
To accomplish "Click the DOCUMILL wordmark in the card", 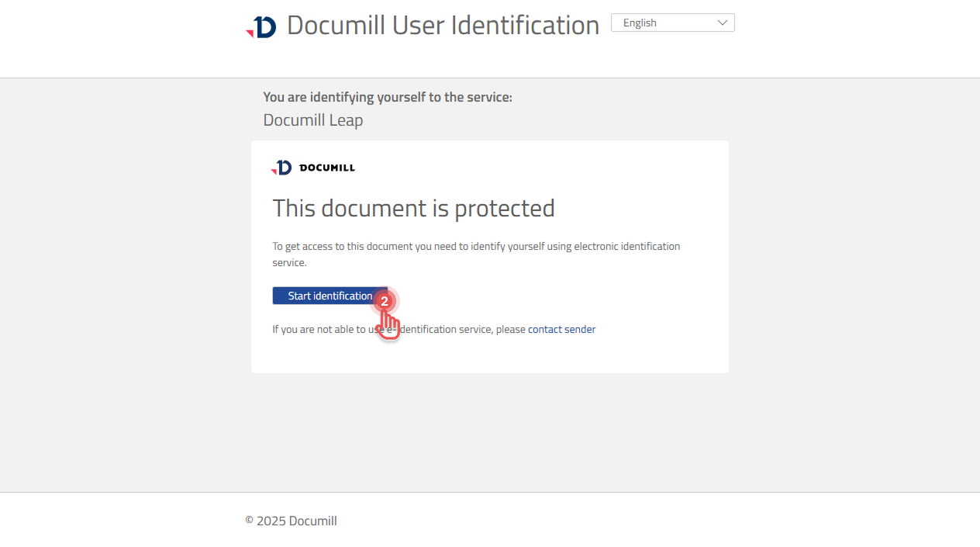I will point(327,168).
